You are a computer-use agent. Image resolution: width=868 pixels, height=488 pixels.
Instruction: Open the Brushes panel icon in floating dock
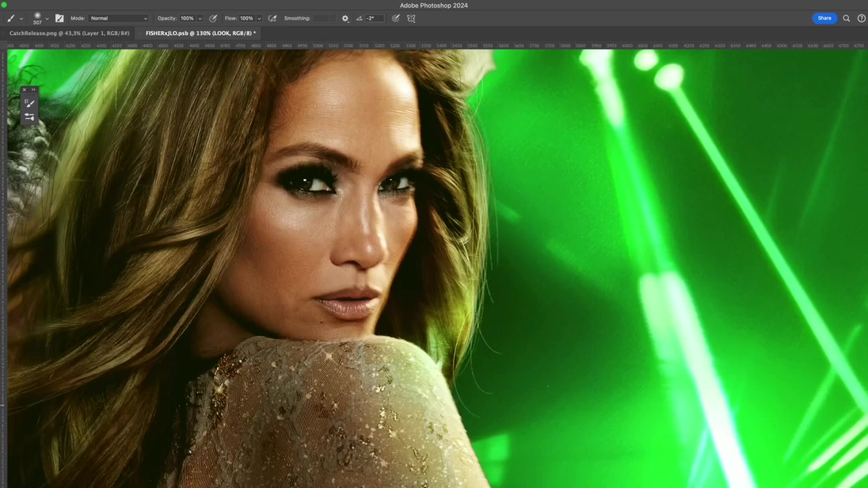(x=29, y=103)
